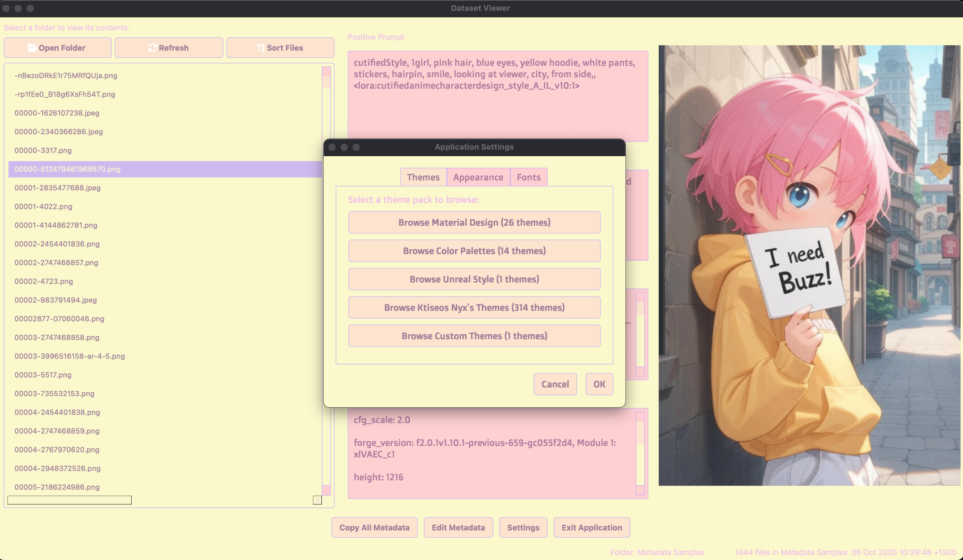This screenshot has height=560, width=963.
Task: Click the folder icon on Open Folder
Action: coord(32,48)
